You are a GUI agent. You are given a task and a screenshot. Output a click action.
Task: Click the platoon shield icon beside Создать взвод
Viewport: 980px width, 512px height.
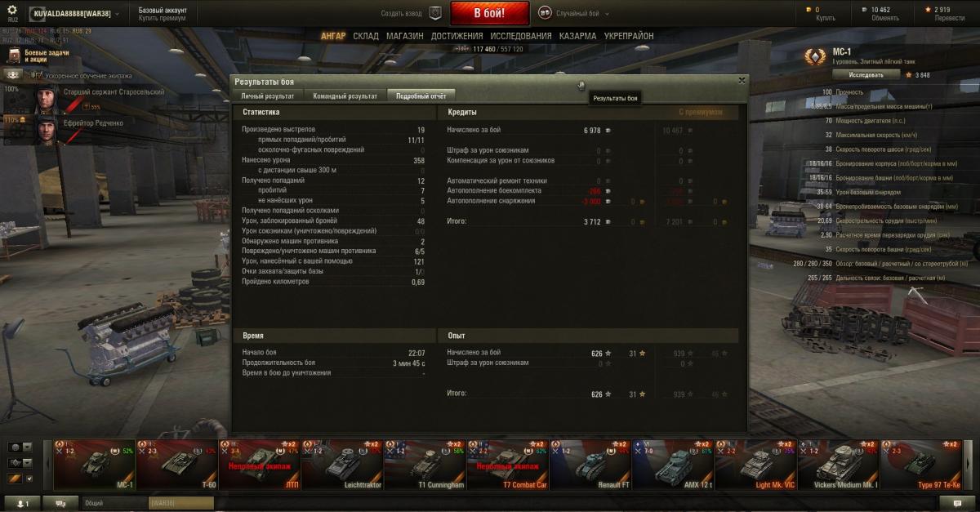click(435, 13)
